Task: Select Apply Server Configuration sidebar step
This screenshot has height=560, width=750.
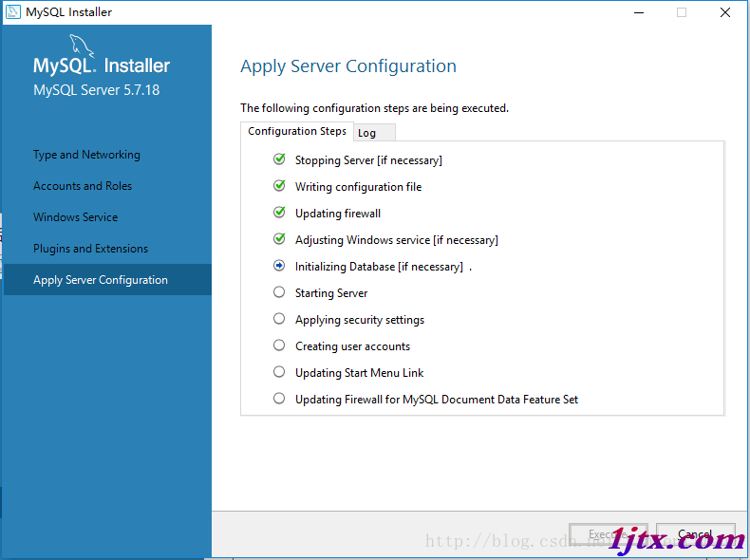Action: pos(107,280)
